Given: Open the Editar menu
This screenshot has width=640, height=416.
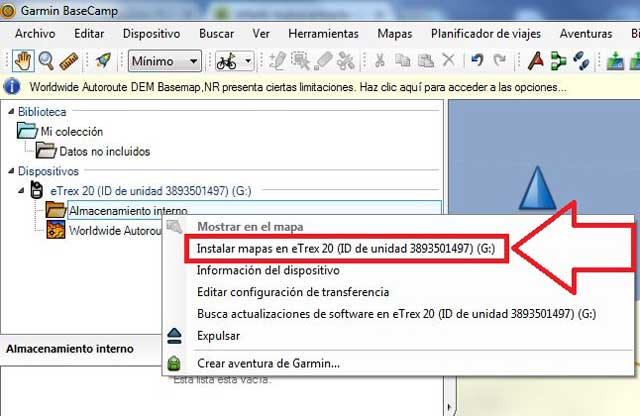Looking at the screenshot, I should 89,33.
